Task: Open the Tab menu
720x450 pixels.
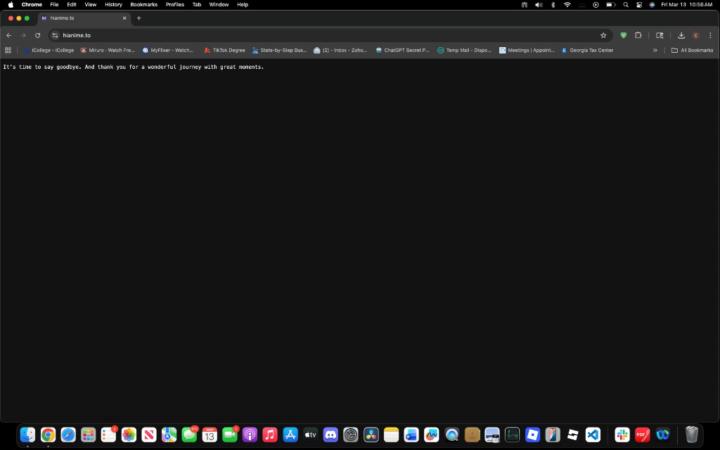Action: [197, 5]
